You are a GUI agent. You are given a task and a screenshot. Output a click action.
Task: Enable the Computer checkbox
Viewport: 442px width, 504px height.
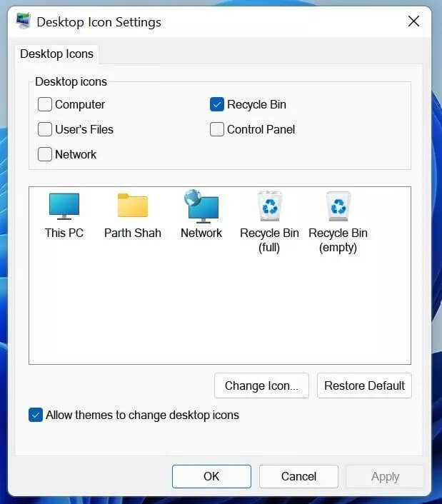(45, 104)
